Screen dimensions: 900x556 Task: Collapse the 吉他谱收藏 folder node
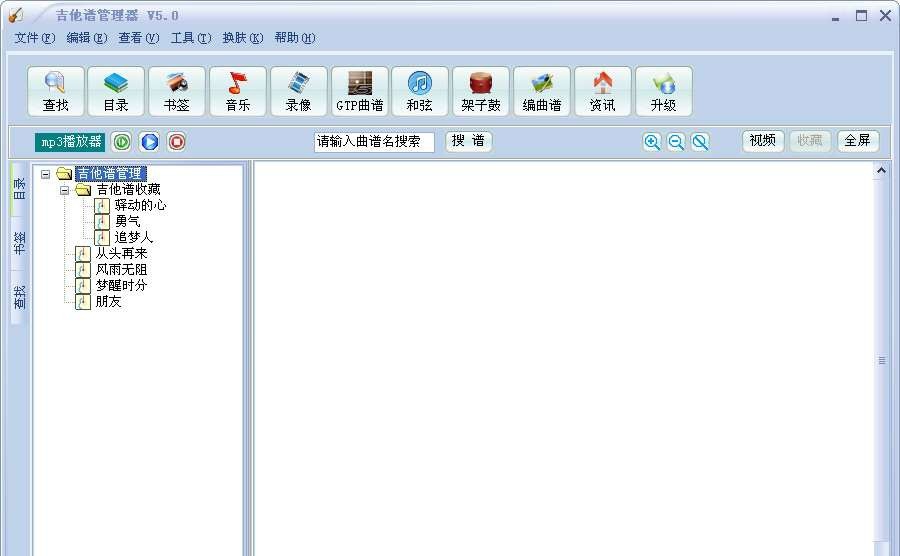tap(65, 190)
